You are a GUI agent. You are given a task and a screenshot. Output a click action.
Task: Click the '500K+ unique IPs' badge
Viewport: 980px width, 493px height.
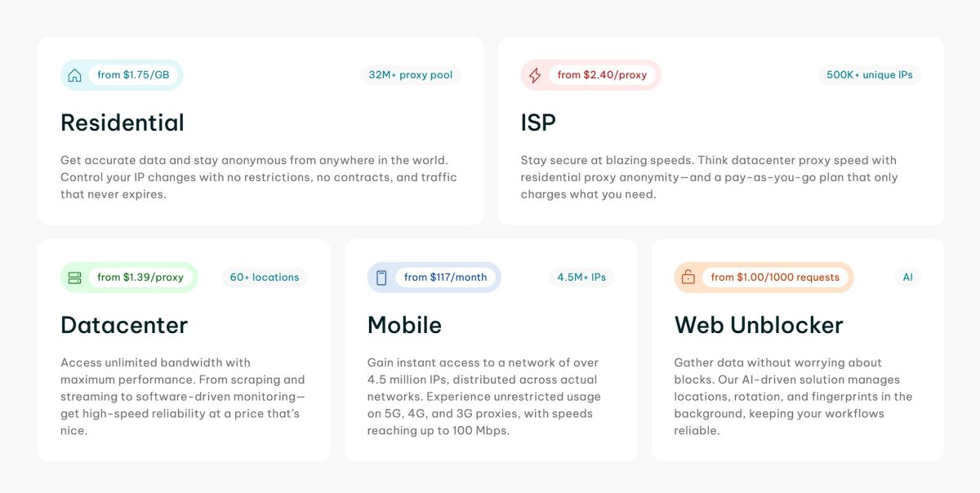click(x=869, y=74)
